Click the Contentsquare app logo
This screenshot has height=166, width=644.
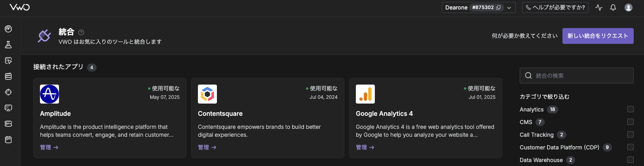tap(207, 94)
